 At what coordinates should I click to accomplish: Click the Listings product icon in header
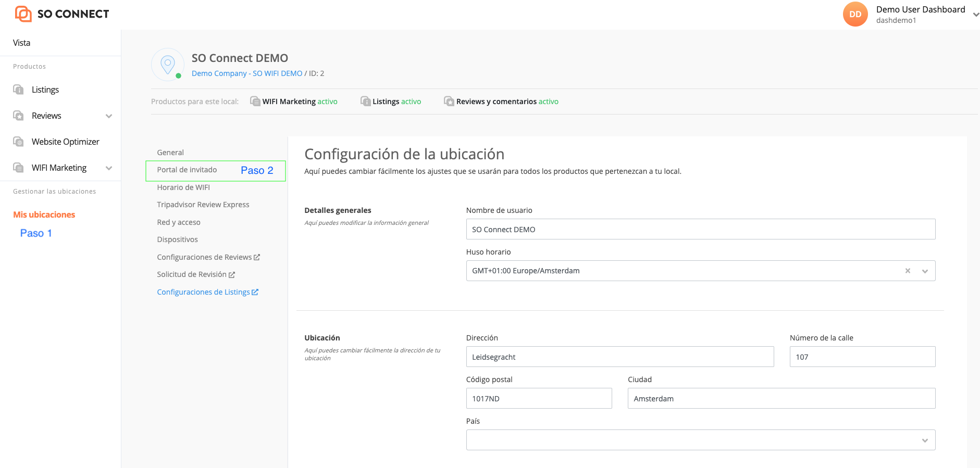[366, 101]
